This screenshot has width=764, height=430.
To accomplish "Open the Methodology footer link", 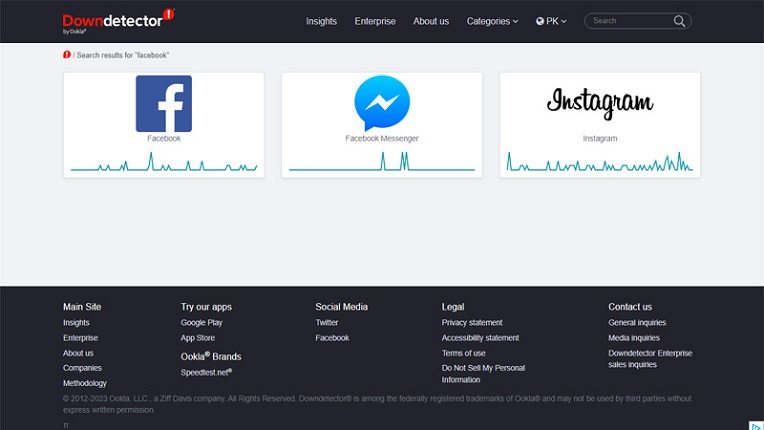I will click(x=85, y=383).
